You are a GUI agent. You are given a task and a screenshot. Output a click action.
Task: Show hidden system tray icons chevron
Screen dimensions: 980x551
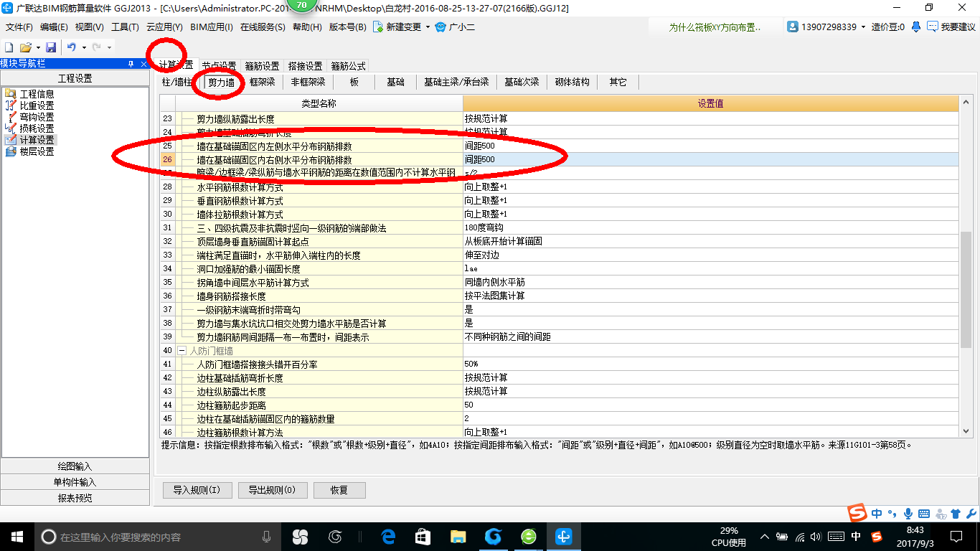[765, 536]
